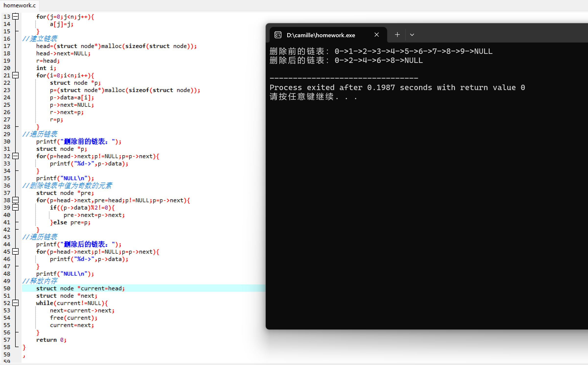Screen dimensions: 588x365
Task: Collapse the fold marker at line 45
Action: click(15, 252)
